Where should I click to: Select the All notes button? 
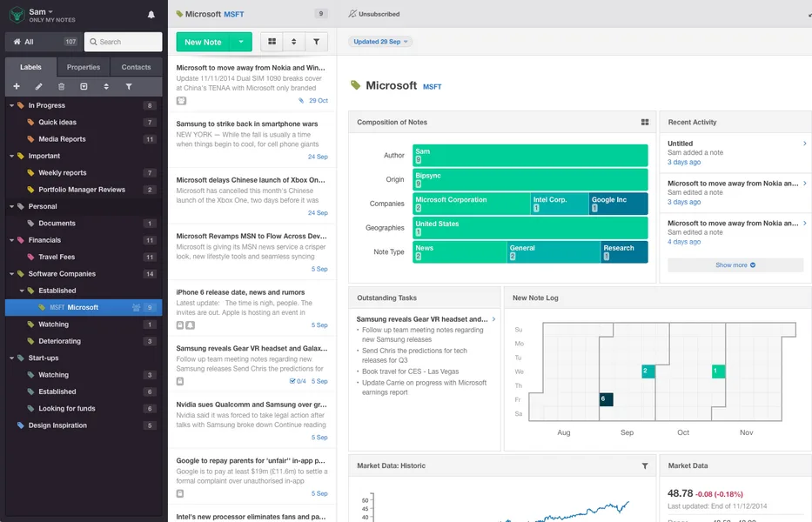click(44, 42)
